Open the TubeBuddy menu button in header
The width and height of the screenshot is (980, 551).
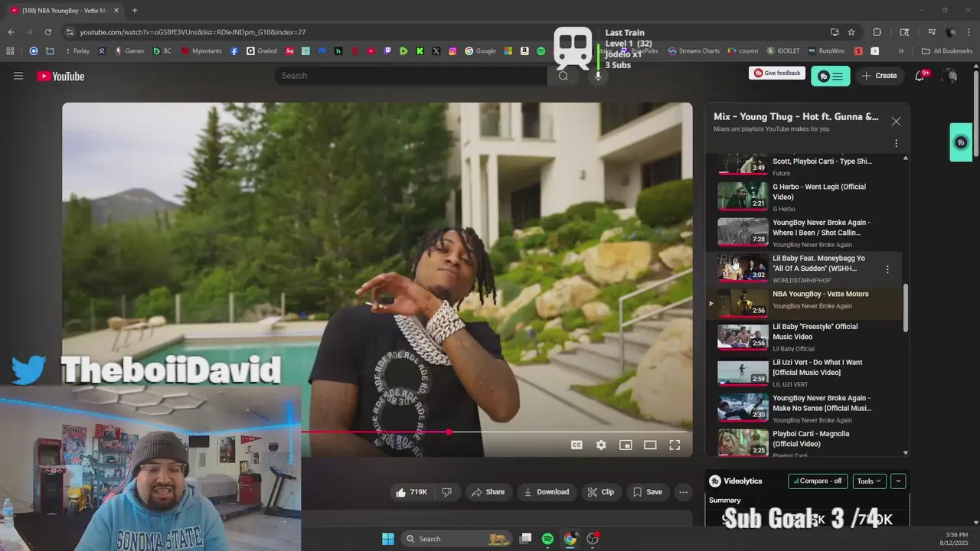(831, 76)
